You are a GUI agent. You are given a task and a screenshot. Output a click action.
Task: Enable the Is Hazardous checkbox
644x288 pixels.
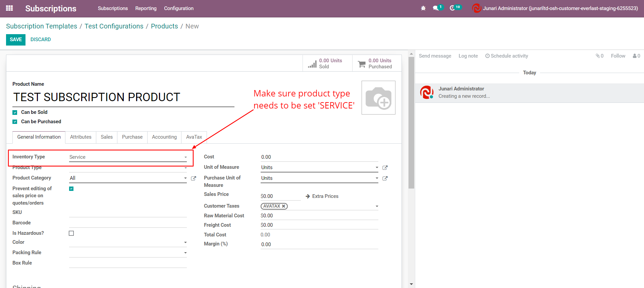[x=71, y=233]
